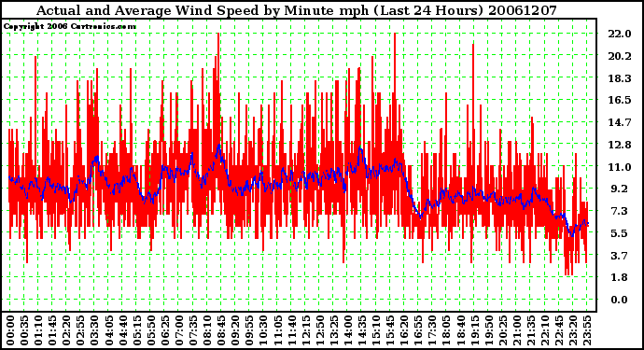644x350 pixels.
Task: Click the 21:35 time label
Action: (x=530, y=330)
